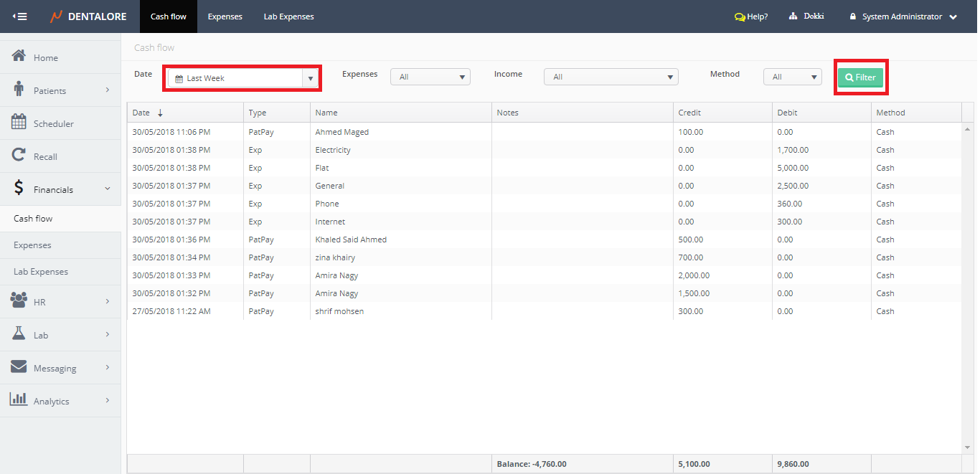Click the Messaging envelope icon
The width and height of the screenshot is (980, 474).
19,367
